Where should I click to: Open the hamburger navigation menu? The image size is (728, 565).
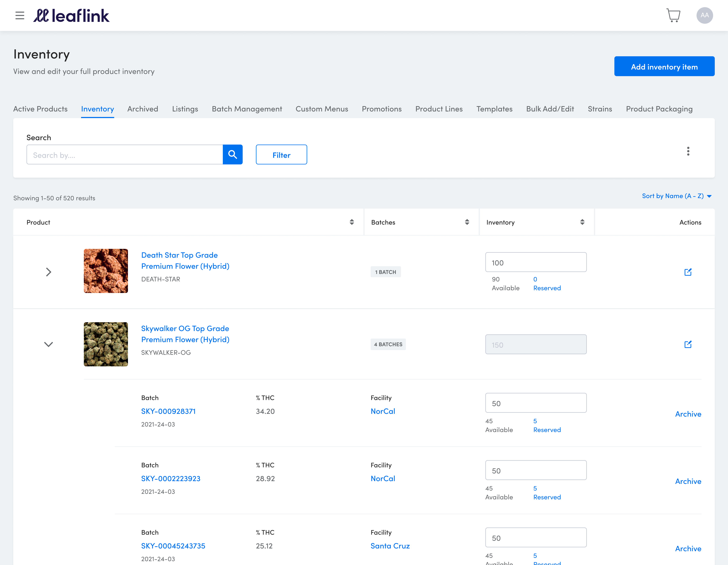pos(20,15)
